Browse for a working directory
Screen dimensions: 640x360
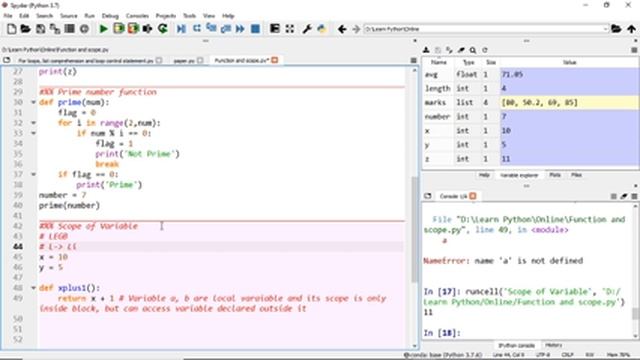(616, 29)
